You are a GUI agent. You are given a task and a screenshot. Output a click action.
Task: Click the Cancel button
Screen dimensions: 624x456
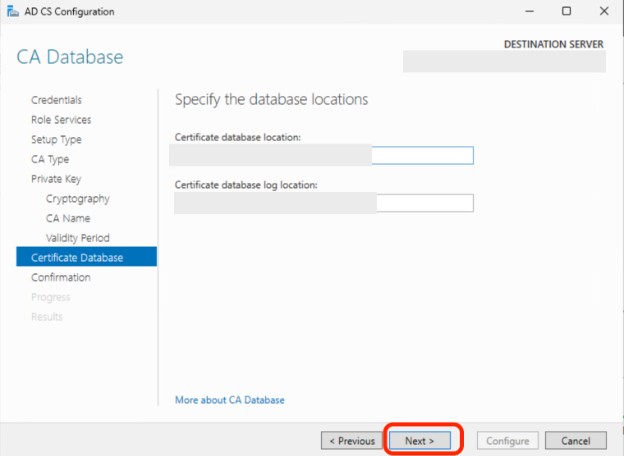pyautogui.click(x=576, y=440)
